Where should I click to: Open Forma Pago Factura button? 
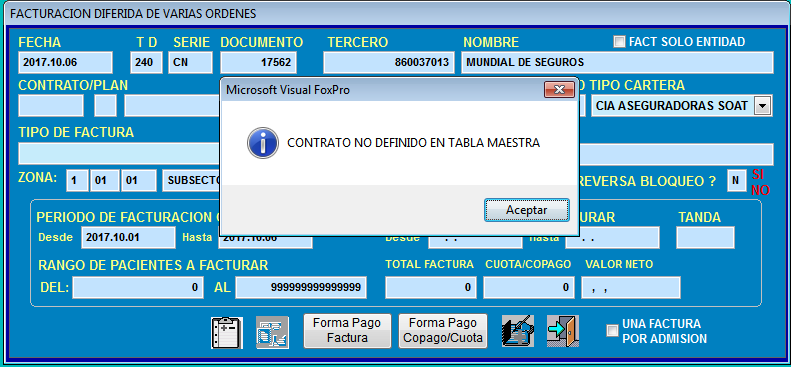(347, 331)
